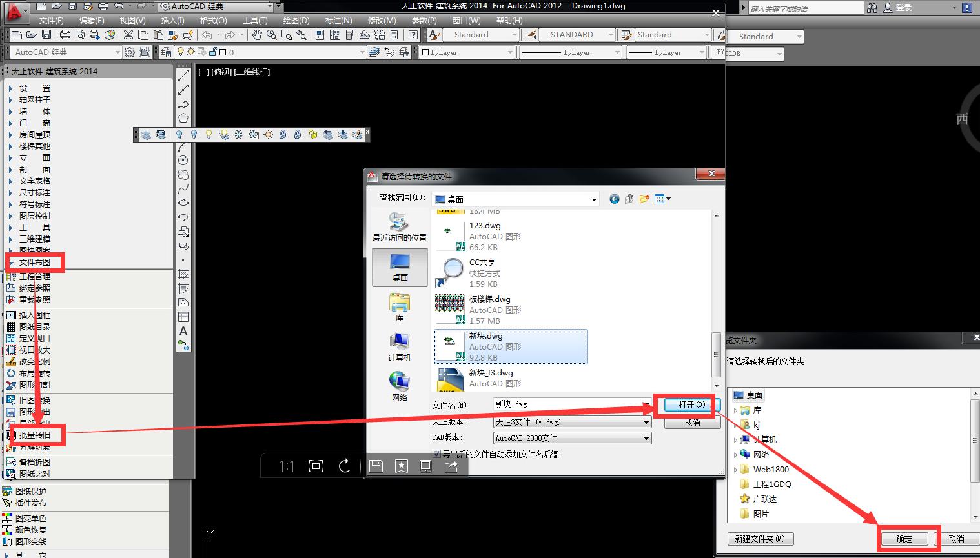Select the Line tool in draw toolbar
The height and width of the screenshot is (558, 980).
[x=183, y=75]
